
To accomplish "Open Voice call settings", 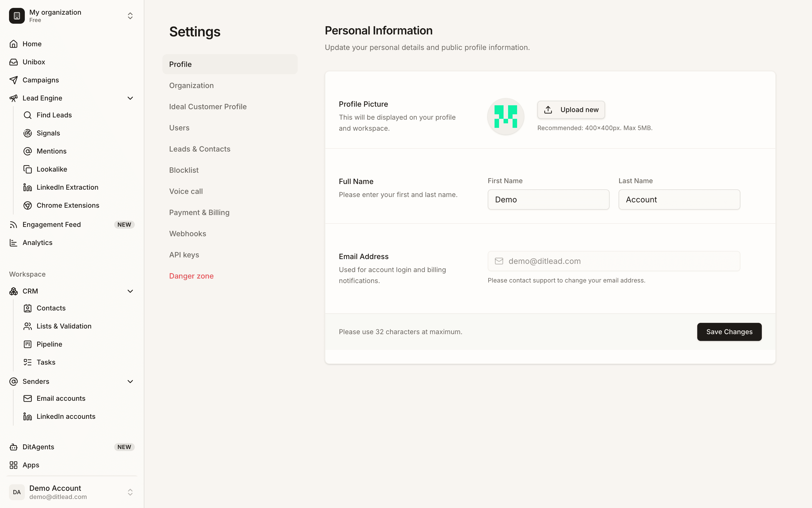I will pos(230,191).
